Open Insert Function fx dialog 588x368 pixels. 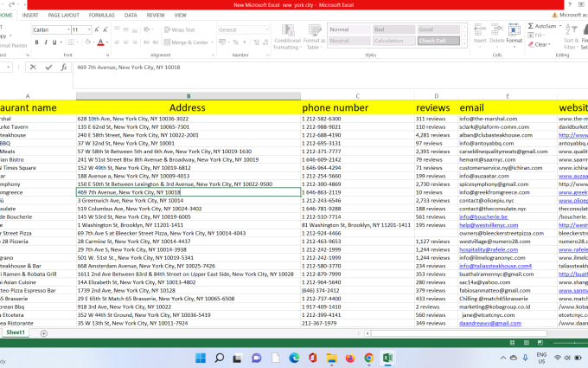tap(64, 68)
